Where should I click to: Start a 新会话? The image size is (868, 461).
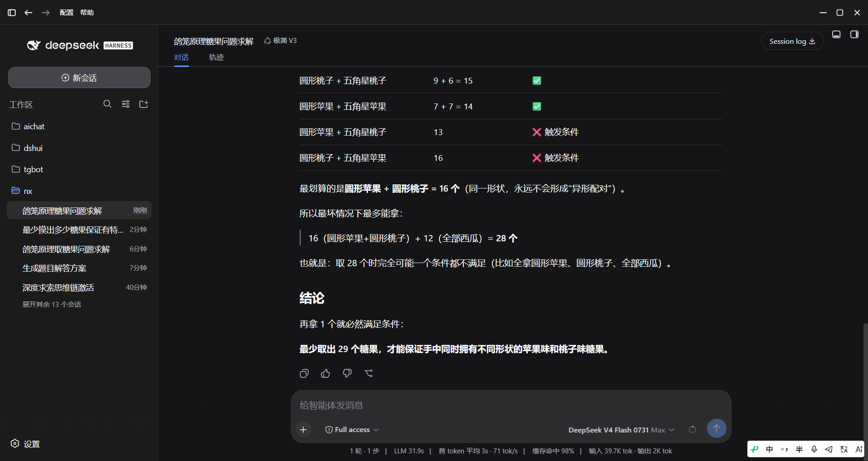pyautogui.click(x=79, y=78)
